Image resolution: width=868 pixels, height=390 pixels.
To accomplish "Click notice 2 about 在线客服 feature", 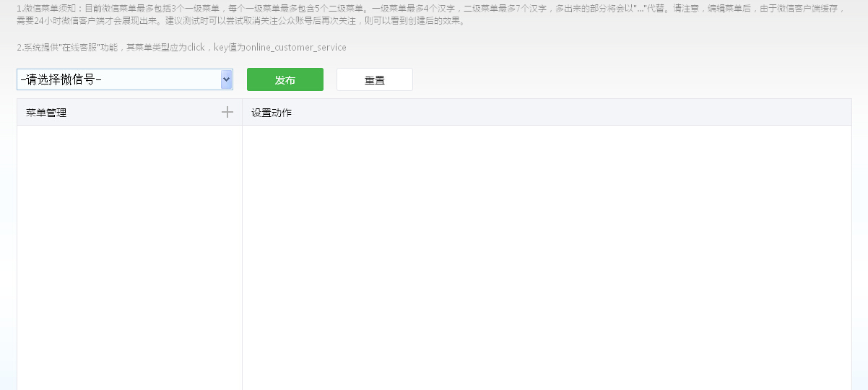I will pos(181,48).
